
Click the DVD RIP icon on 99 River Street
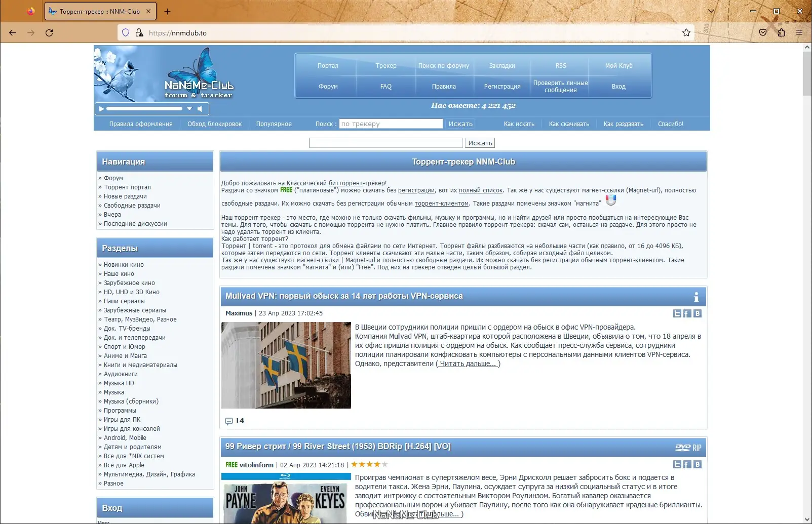point(688,448)
